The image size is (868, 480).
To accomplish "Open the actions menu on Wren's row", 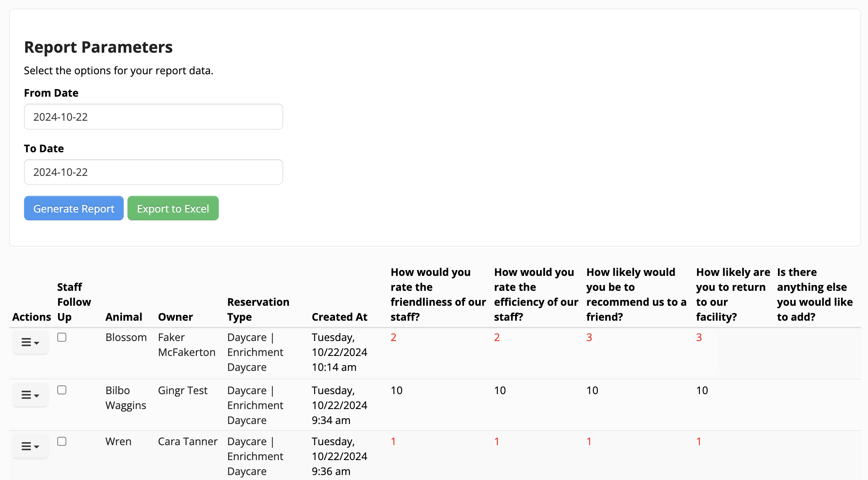I will [30, 446].
